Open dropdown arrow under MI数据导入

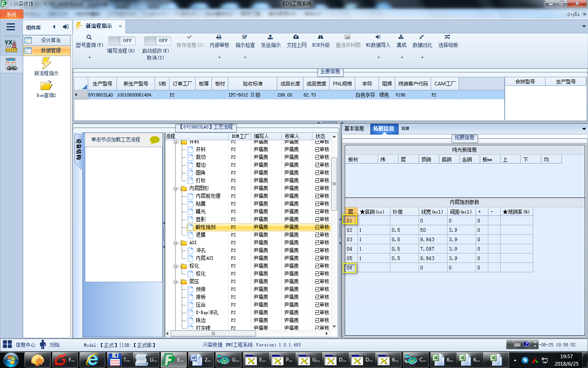pos(379,58)
